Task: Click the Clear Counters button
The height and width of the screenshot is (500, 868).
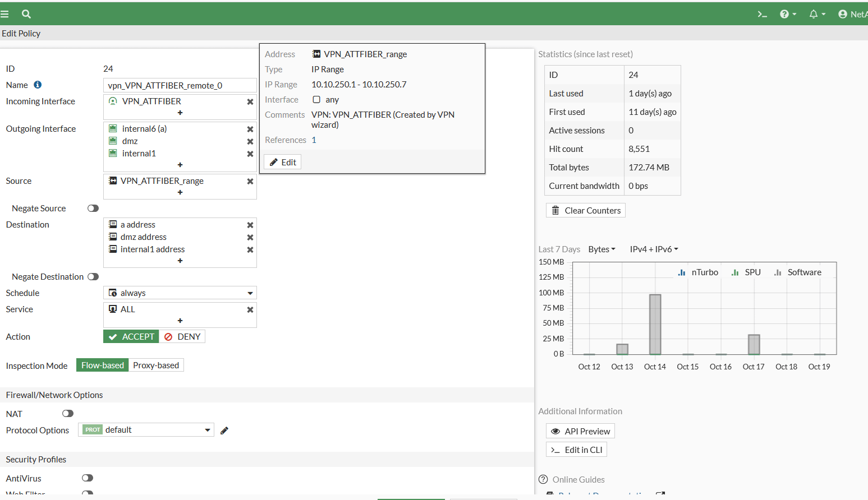Action: point(586,210)
